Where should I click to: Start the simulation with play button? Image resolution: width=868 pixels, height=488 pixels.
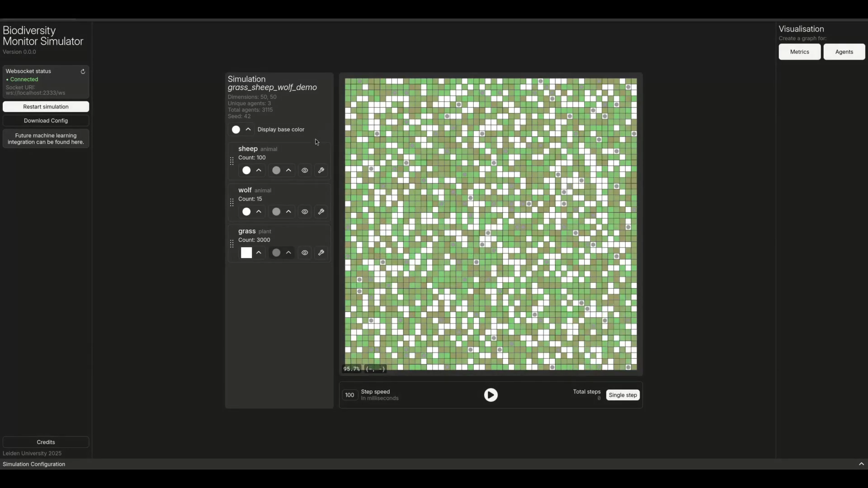[x=491, y=395]
